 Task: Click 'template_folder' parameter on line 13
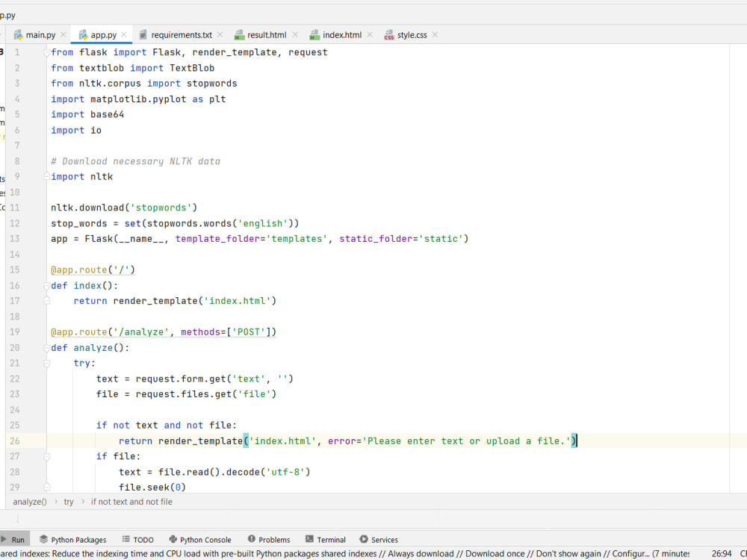(x=217, y=239)
